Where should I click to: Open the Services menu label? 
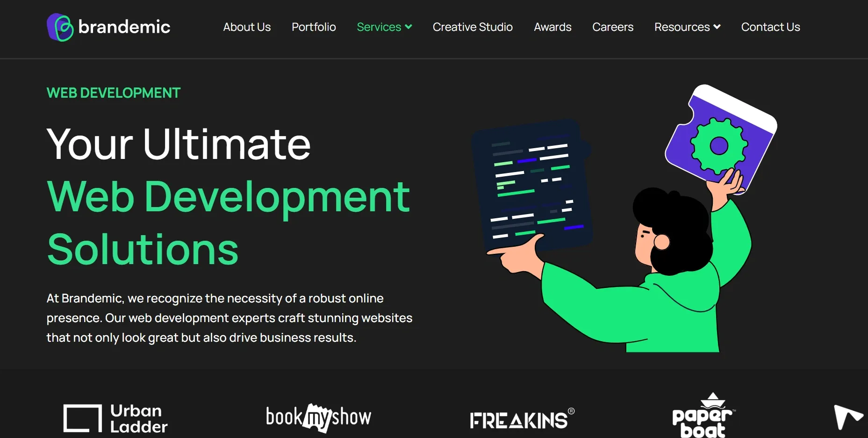[x=379, y=27]
